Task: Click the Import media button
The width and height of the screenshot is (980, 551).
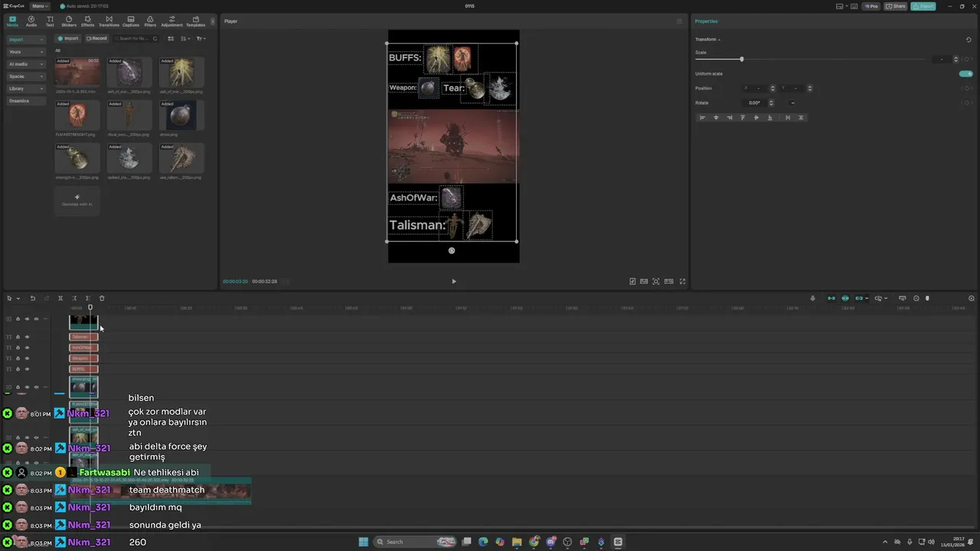Action: click(69, 38)
